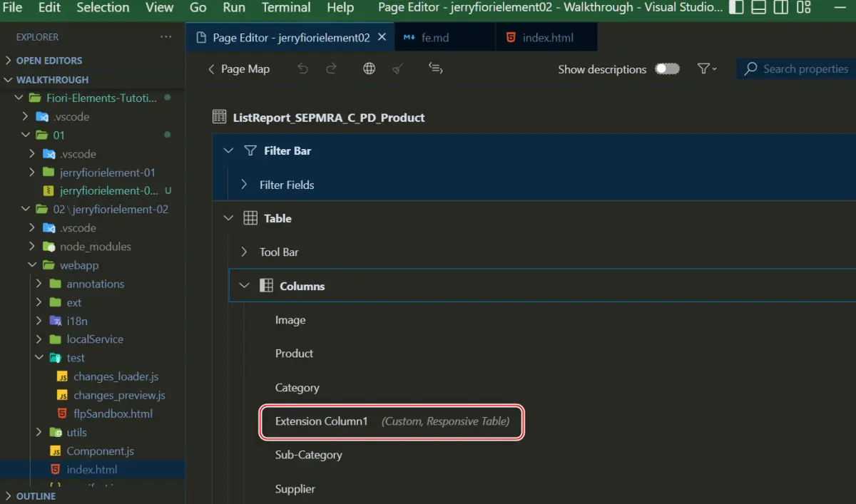
Task: Open the customize layout icon
Action: 804,8
